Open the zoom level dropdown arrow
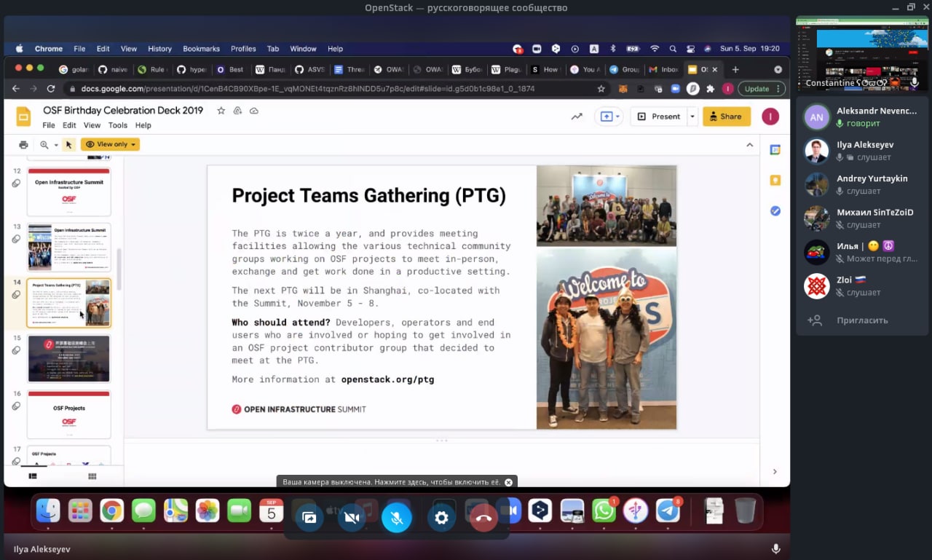 tap(56, 145)
